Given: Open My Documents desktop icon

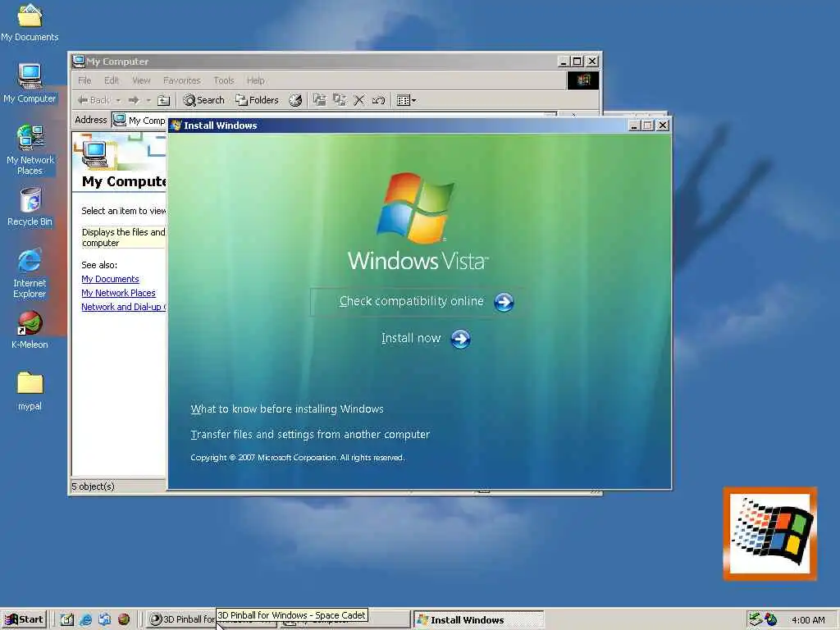Looking at the screenshot, I should point(30,22).
